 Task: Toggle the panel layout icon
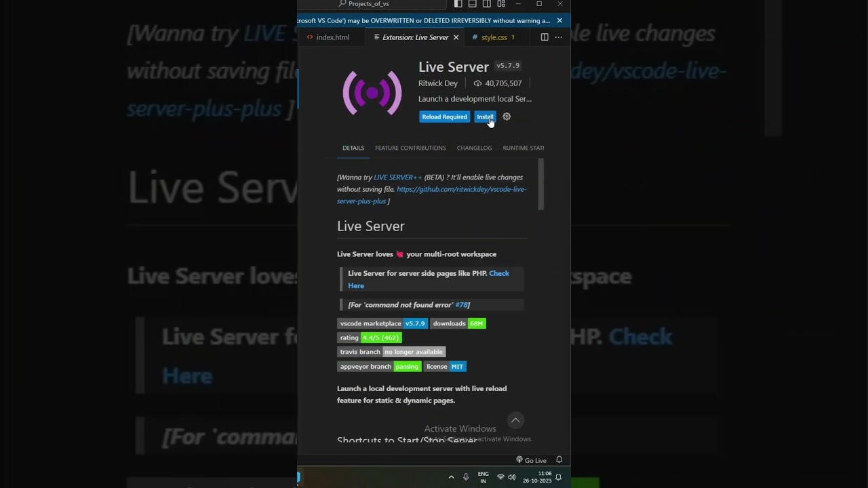click(473, 4)
